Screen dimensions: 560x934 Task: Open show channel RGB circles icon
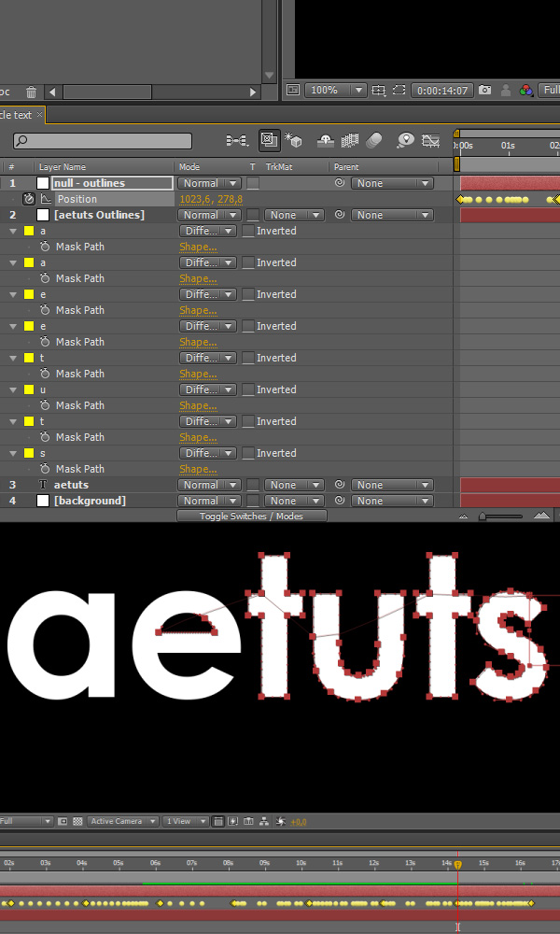(x=526, y=90)
